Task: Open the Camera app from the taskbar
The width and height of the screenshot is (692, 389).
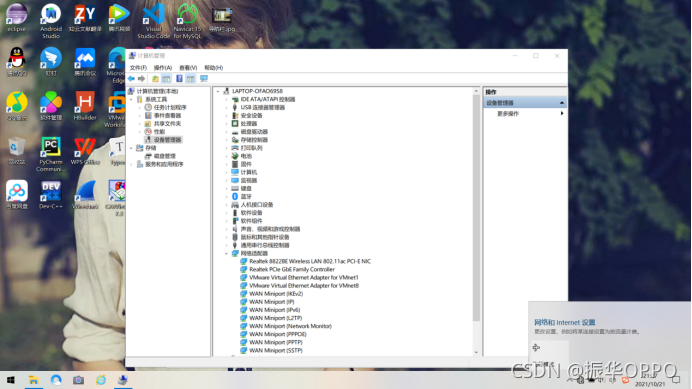Action: pyautogui.click(x=78, y=380)
